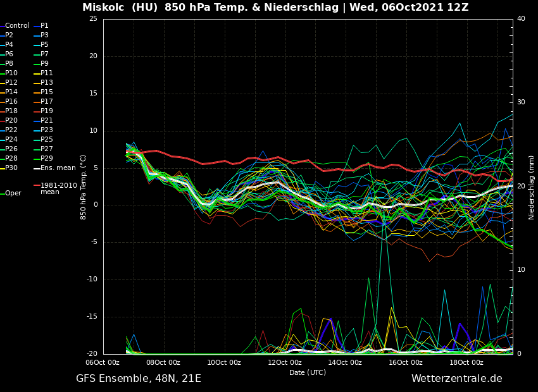
Task: Click the GFS Ensemble, 48N, 21E caption
Action: pos(139,379)
